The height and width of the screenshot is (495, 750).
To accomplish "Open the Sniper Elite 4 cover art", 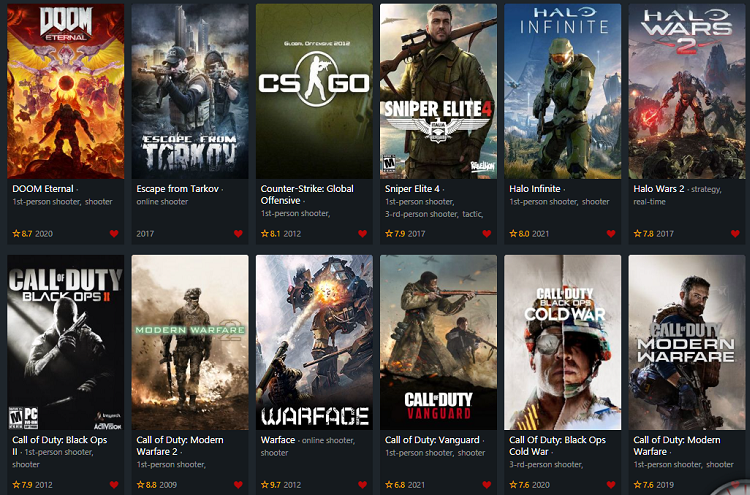I will pyautogui.click(x=439, y=91).
